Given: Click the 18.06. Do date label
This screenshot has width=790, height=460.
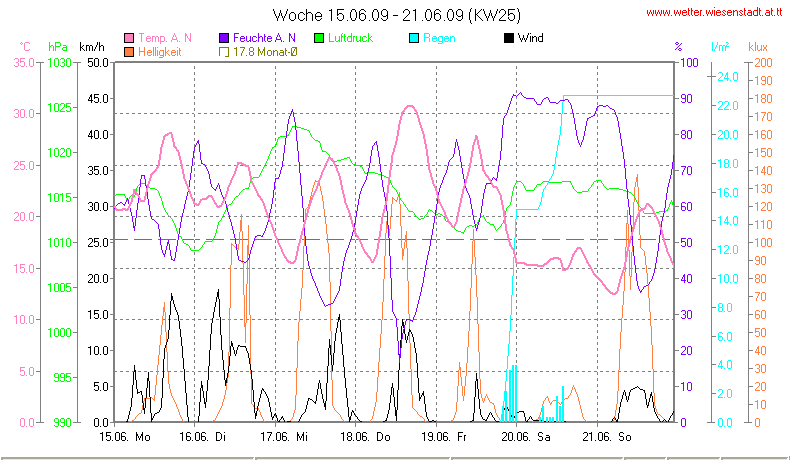Looking at the screenshot, I should coord(365,437).
